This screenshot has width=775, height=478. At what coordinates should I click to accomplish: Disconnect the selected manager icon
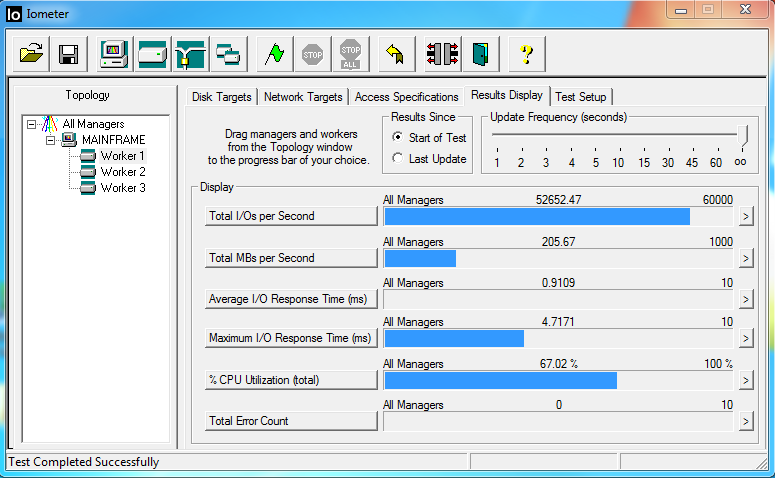point(442,54)
